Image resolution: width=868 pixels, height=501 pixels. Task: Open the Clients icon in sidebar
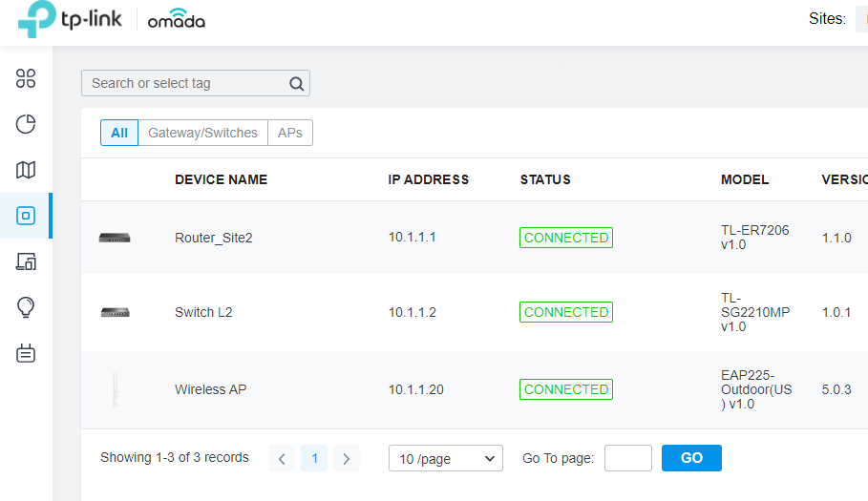click(x=26, y=261)
